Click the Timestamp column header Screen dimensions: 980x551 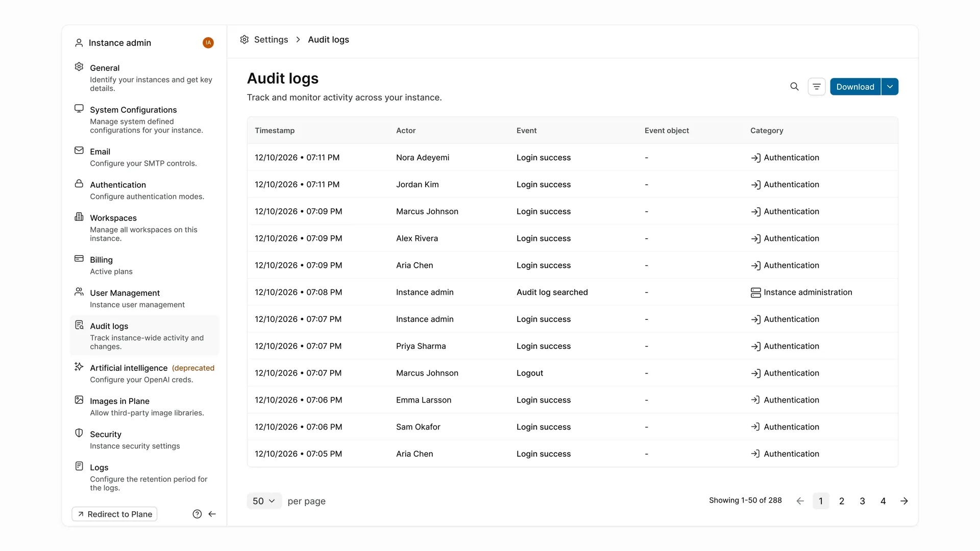(x=275, y=131)
